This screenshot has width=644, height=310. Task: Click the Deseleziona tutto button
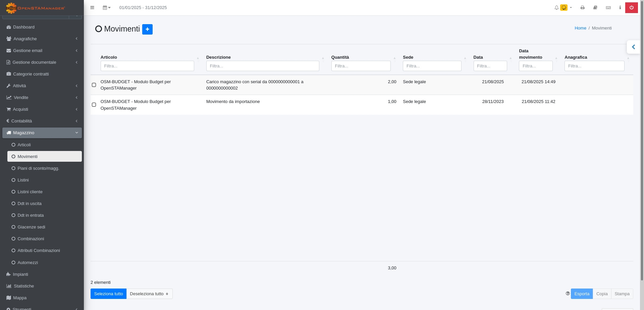(149, 294)
